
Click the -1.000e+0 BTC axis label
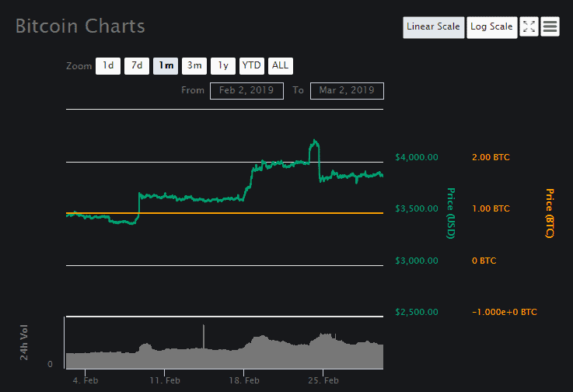[x=505, y=312]
